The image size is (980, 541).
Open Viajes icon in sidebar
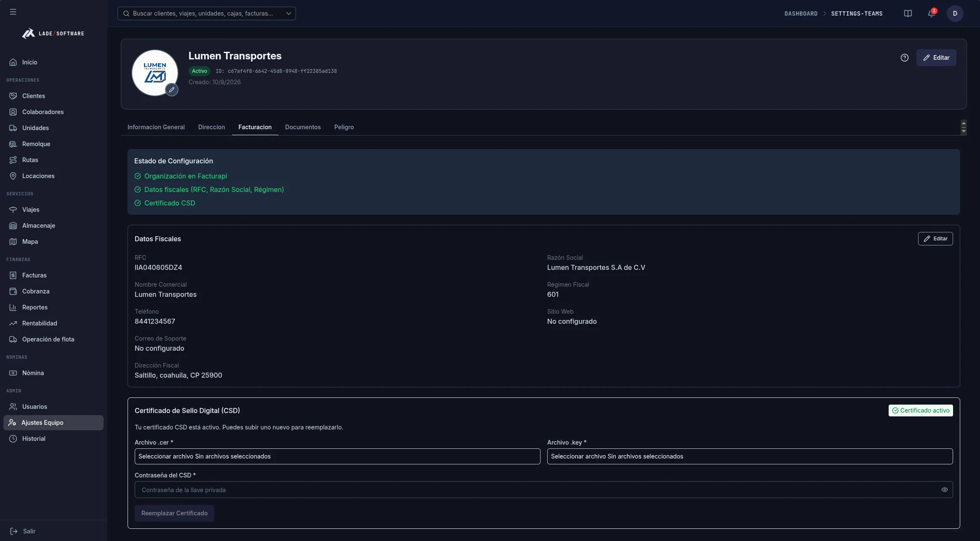point(13,210)
